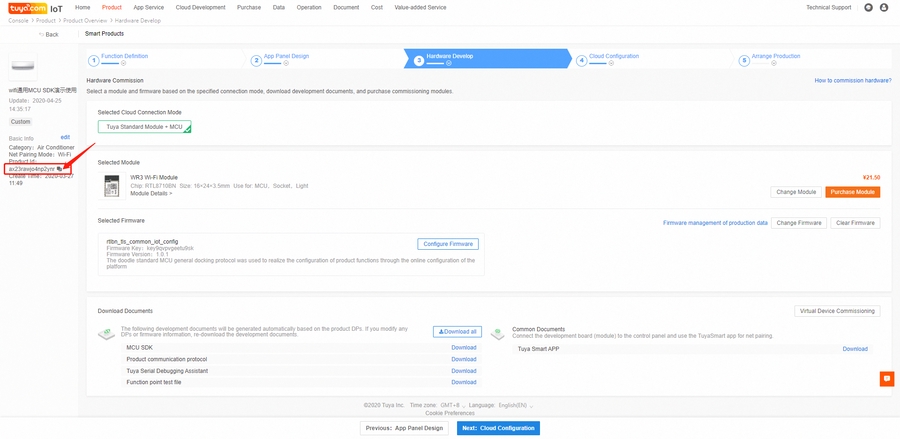Open the Document menu
This screenshot has height=439, width=900.
[x=346, y=7]
